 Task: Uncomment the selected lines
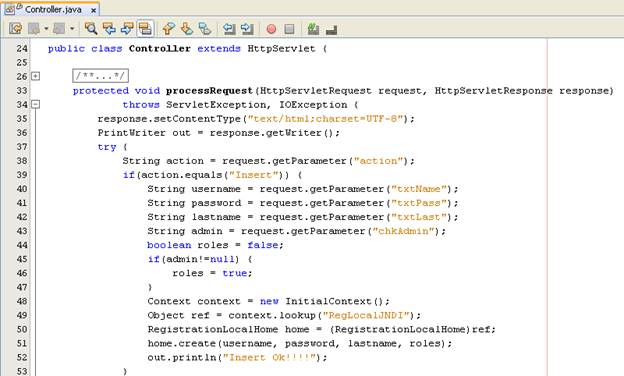(331, 29)
